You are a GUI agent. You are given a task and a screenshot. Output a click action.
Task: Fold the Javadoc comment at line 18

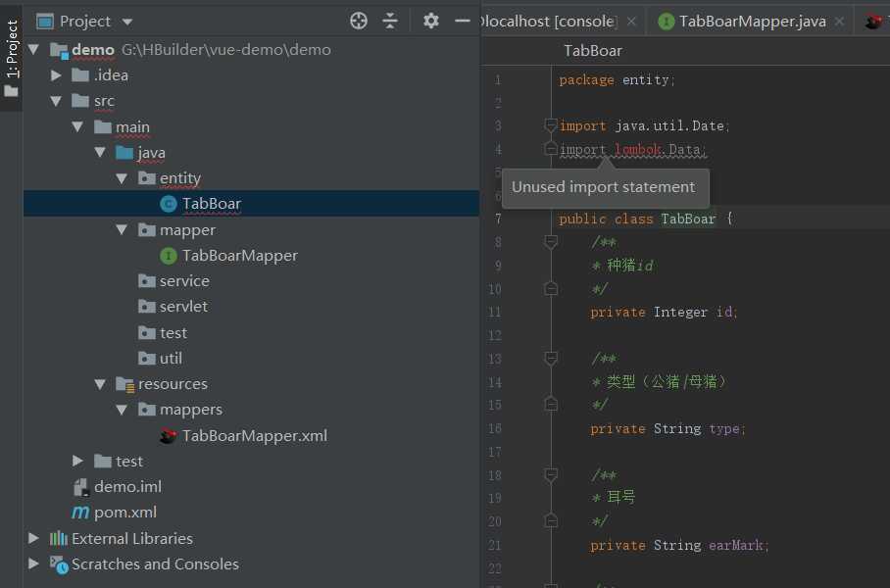pos(550,474)
